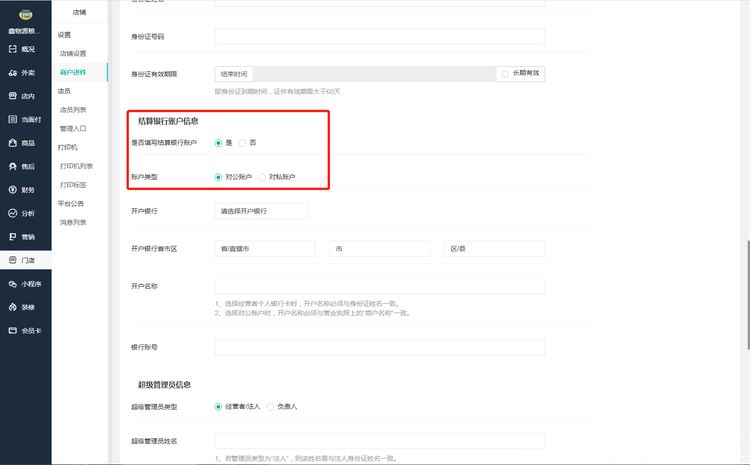Open the 商品 goods icon in sidebar

click(13, 143)
